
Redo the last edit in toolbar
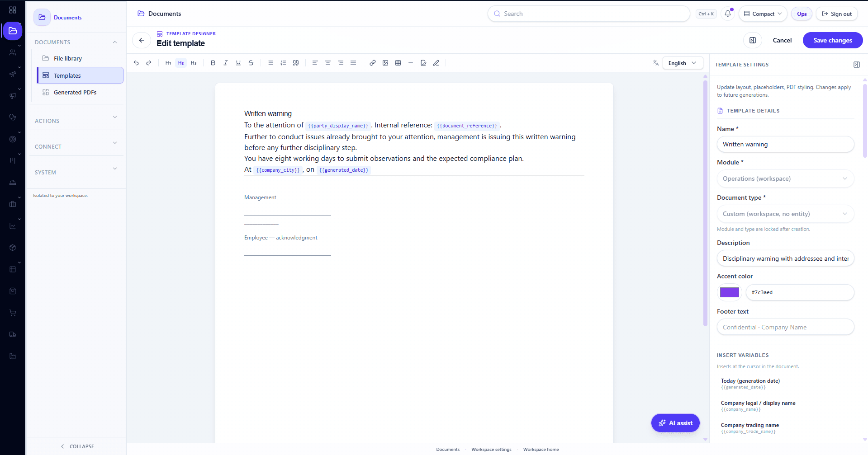(x=149, y=63)
